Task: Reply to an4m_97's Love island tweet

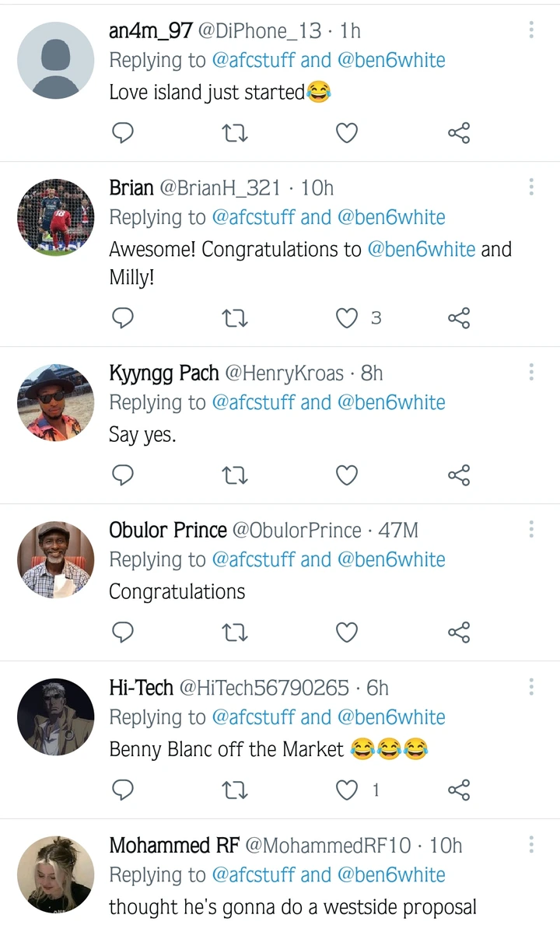Action: click(x=123, y=134)
